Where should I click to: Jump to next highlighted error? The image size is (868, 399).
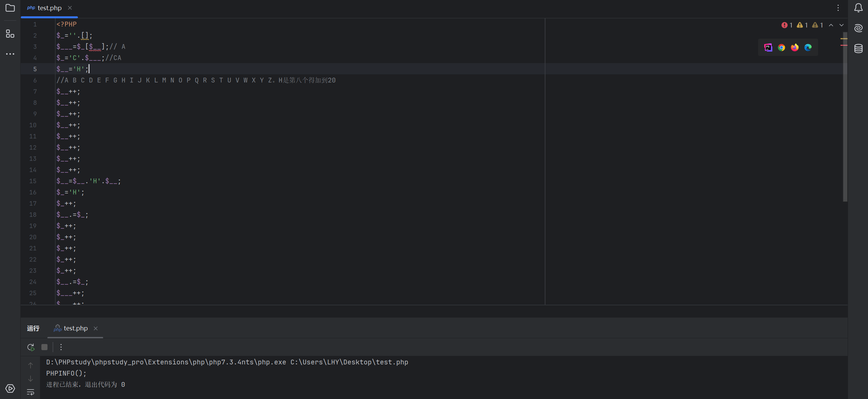tap(842, 25)
